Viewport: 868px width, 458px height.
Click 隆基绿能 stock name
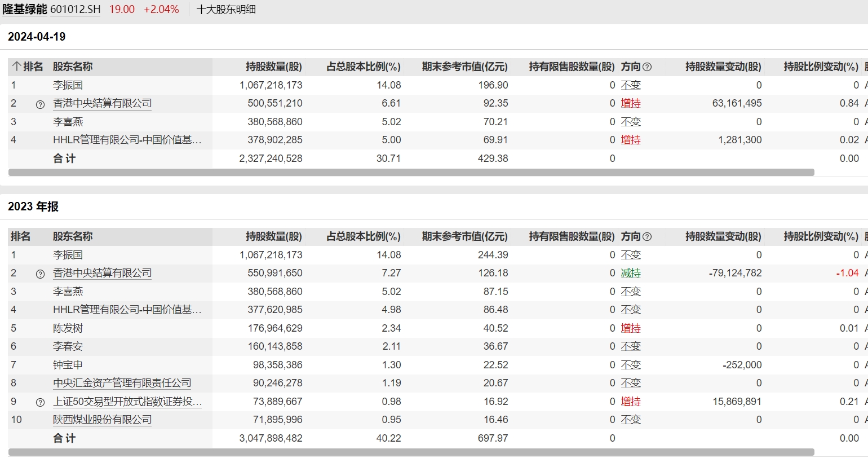(x=25, y=9)
